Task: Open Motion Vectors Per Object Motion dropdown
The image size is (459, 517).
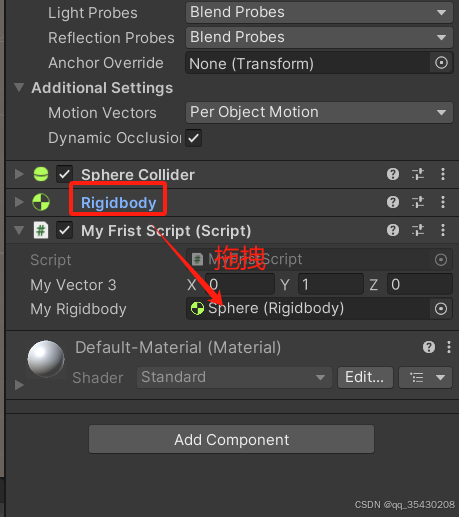Action: point(319,112)
